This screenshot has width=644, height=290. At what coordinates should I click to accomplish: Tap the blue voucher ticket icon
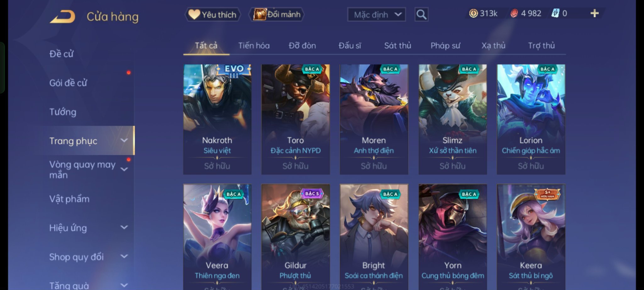(555, 13)
